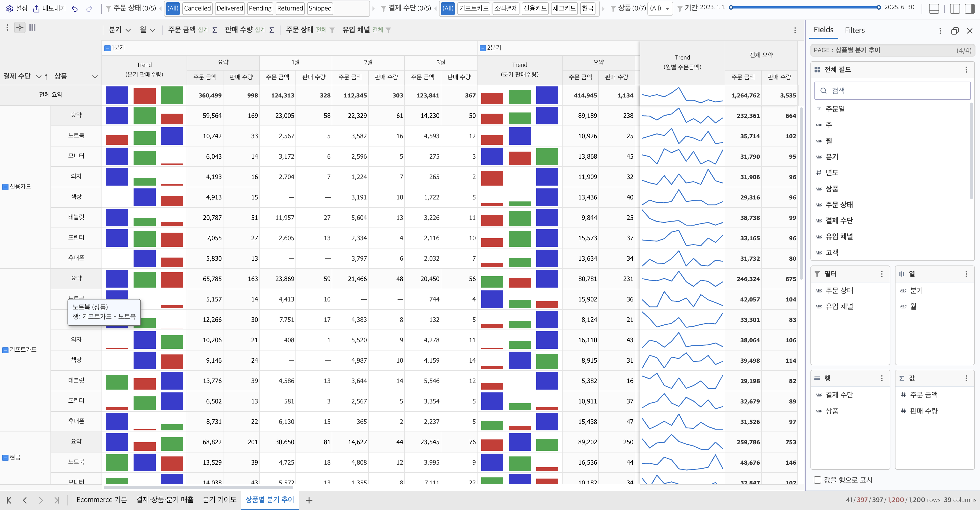The width and height of the screenshot is (980, 510).
Task: Click the 결제 수단 filter funnel icon
Action: coord(383,8)
